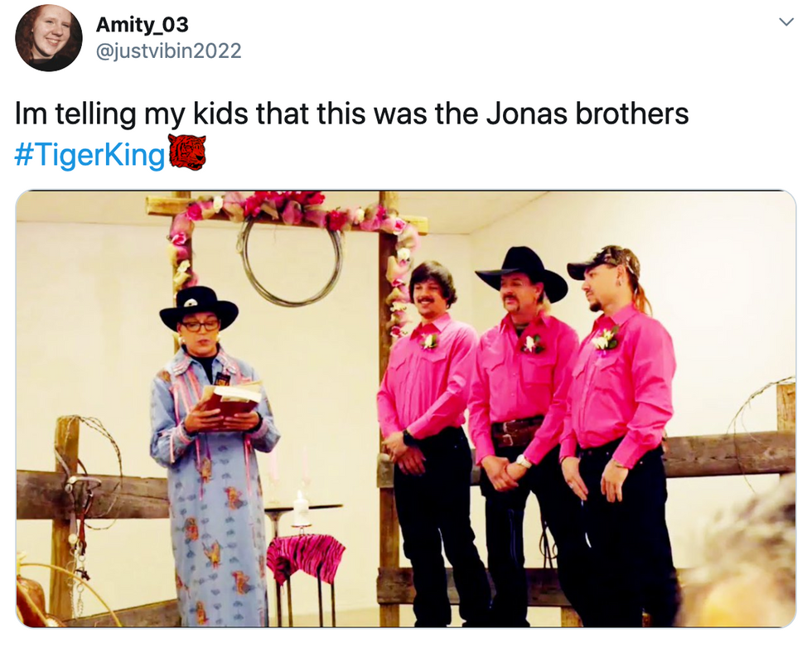Click the officiant's black hat with emblem
812x647 pixels.
pos(199,307)
